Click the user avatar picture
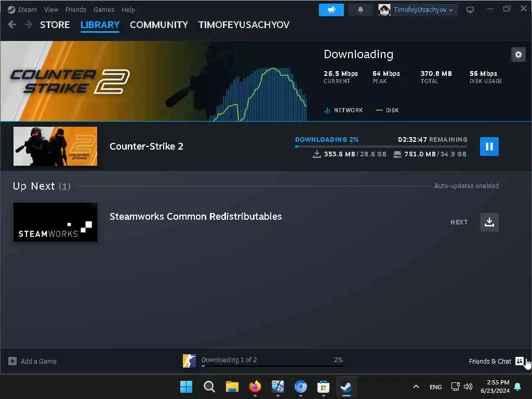 384,10
